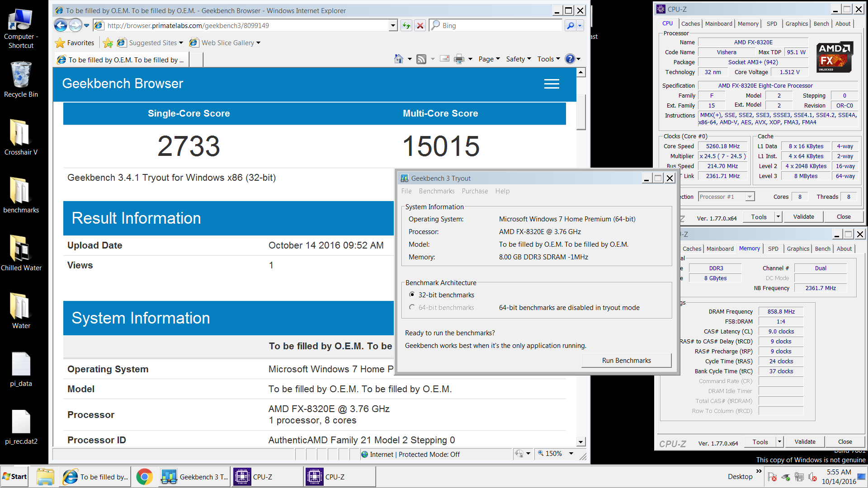The height and width of the screenshot is (488, 868).
Task: Click the IE Forward navigation arrow
Action: coord(75,25)
